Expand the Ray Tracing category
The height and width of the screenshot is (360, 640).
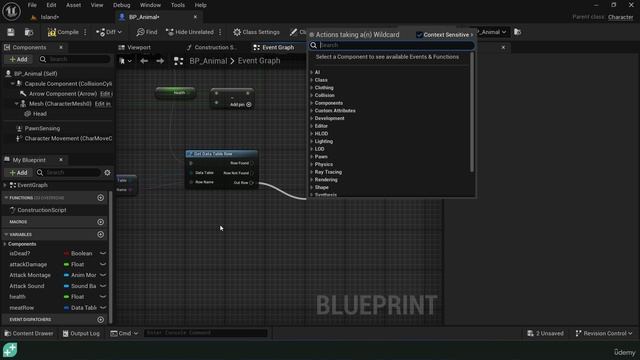pyautogui.click(x=312, y=172)
